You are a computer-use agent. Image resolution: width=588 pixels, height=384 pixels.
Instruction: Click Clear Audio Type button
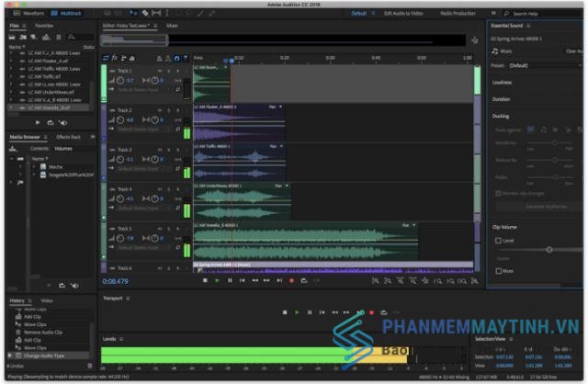573,51
